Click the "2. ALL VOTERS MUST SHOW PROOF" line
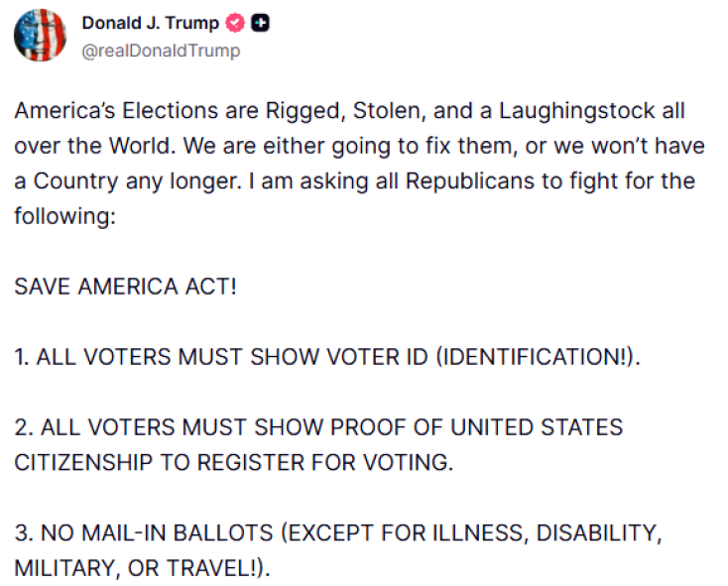 point(317,428)
